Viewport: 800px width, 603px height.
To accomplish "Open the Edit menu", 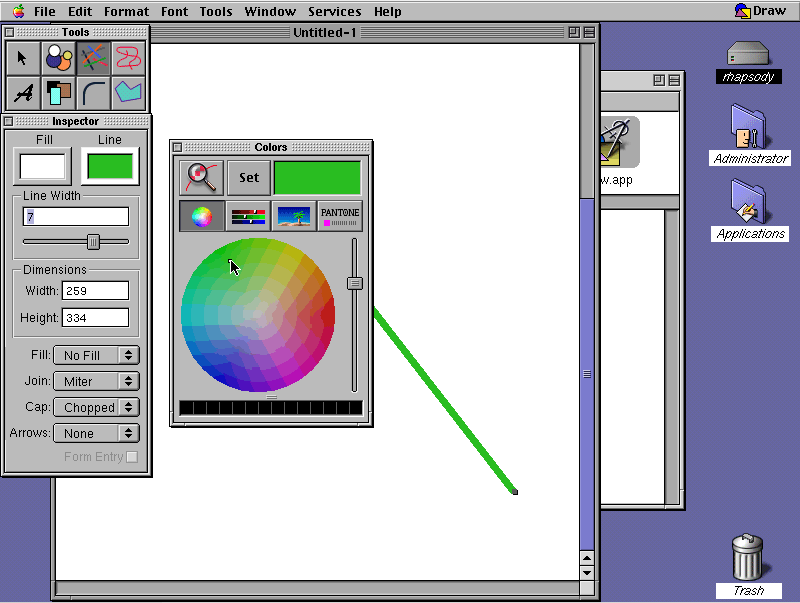I will pos(80,11).
